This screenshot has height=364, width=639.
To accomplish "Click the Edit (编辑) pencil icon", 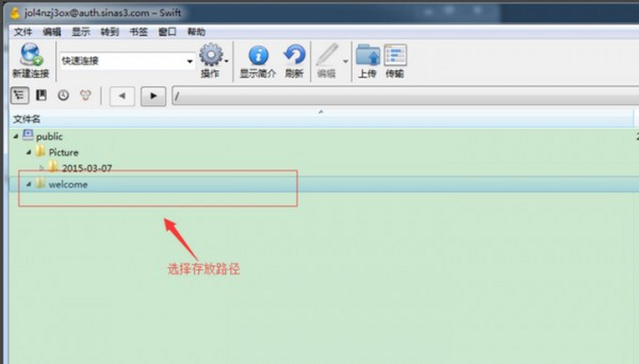I will [327, 56].
